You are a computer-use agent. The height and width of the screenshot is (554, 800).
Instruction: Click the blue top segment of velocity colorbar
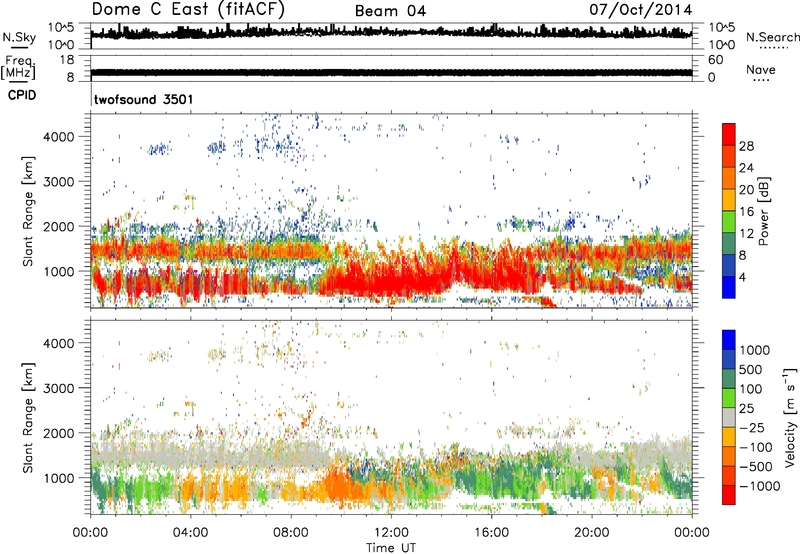(x=729, y=340)
